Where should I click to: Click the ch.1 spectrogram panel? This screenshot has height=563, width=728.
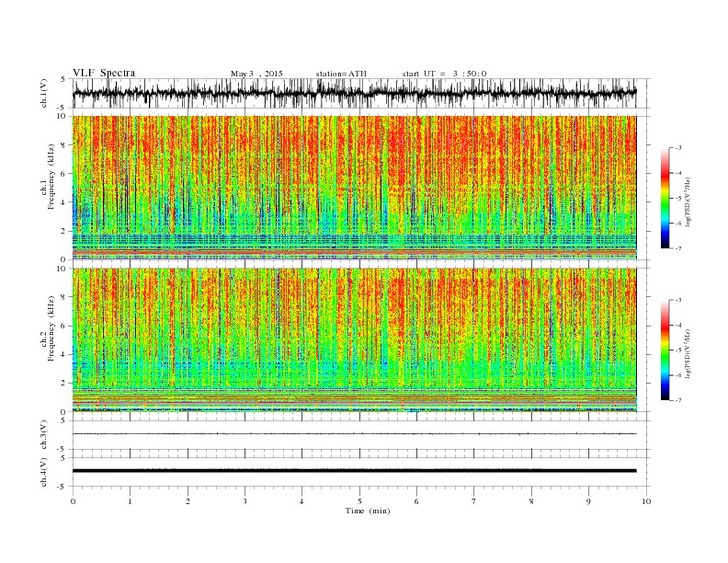pyautogui.click(x=355, y=188)
